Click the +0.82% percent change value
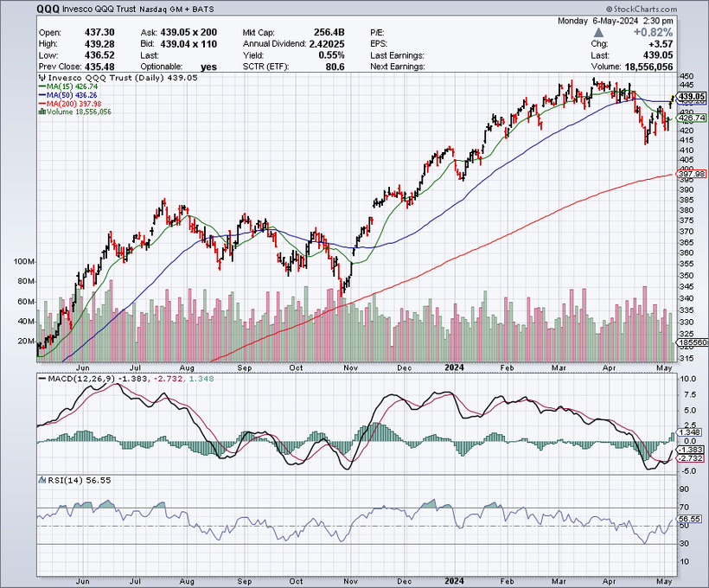Viewport: 709px width, 588px height. 653,33
